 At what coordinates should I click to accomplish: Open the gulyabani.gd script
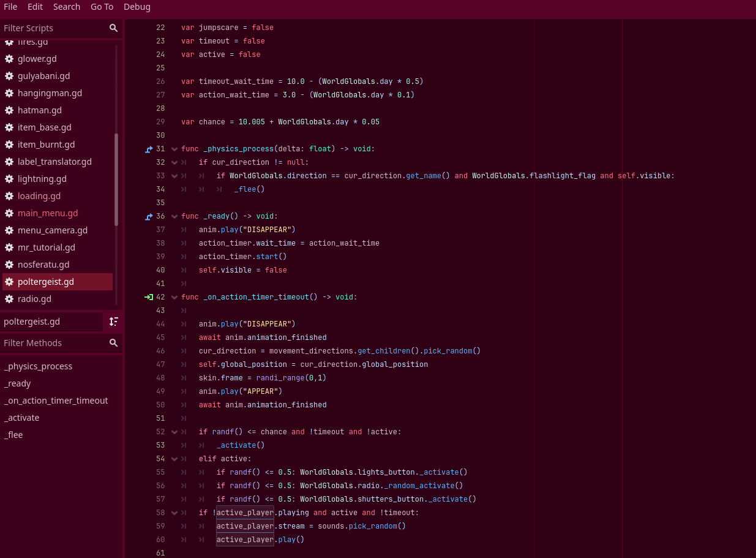pos(43,76)
